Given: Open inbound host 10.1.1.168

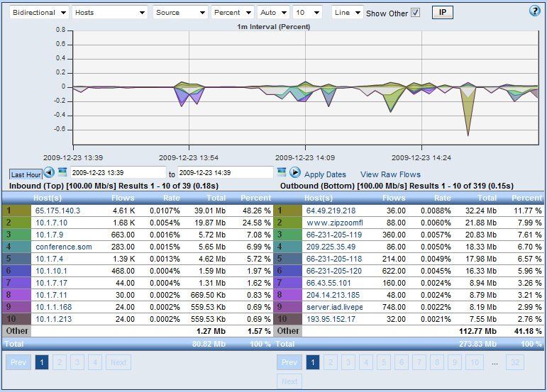Looking at the screenshot, I should click(x=53, y=307).
